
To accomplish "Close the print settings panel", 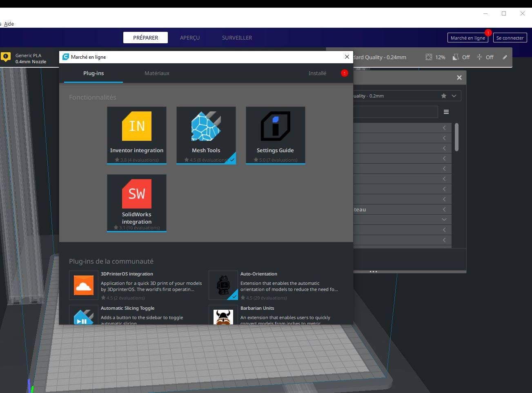I will pyautogui.click(x=459, y=78).
